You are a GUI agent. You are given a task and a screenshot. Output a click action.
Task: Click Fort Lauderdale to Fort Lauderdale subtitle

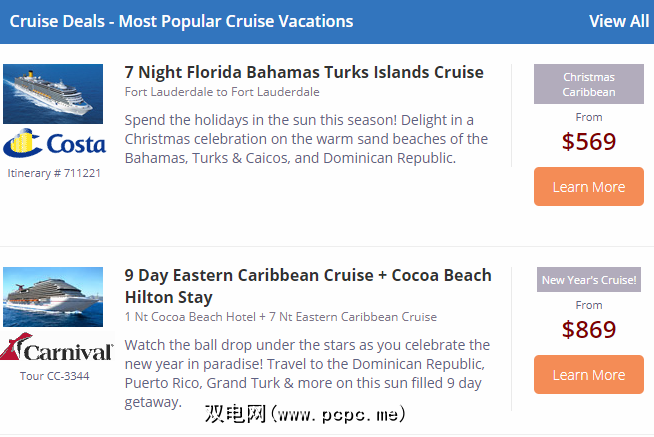click(222, 92)
